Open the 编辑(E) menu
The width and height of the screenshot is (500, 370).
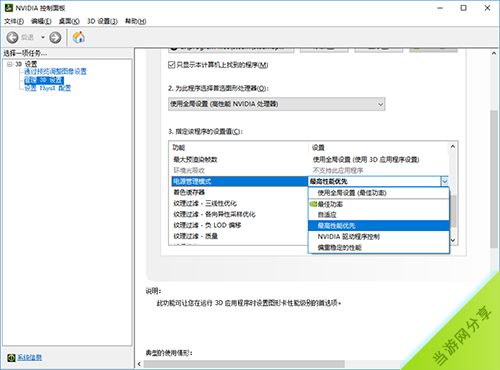[41, 21]
